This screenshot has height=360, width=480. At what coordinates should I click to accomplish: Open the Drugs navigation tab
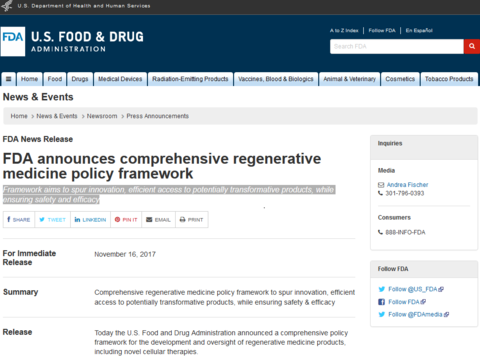coord(80,79)
